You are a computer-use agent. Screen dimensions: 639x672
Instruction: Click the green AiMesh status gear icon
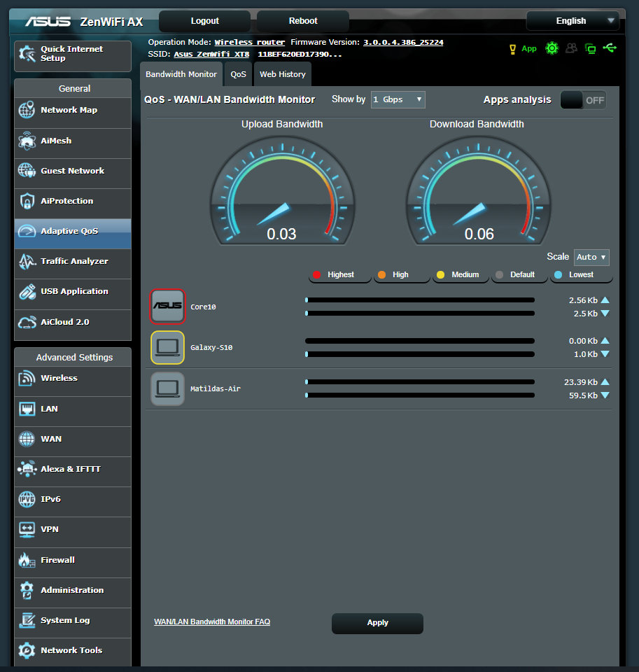(x=552, y=48)
